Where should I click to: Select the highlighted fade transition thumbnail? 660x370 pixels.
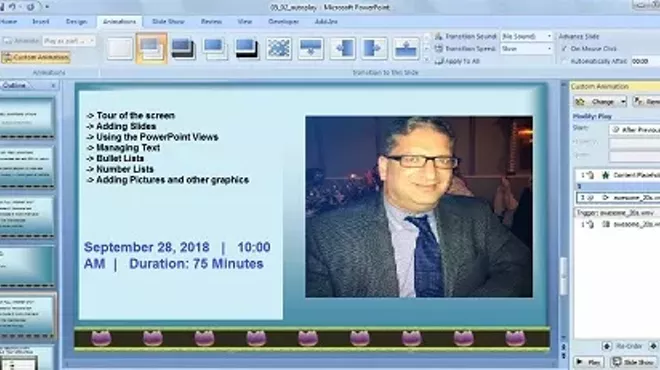pos(152,48)
